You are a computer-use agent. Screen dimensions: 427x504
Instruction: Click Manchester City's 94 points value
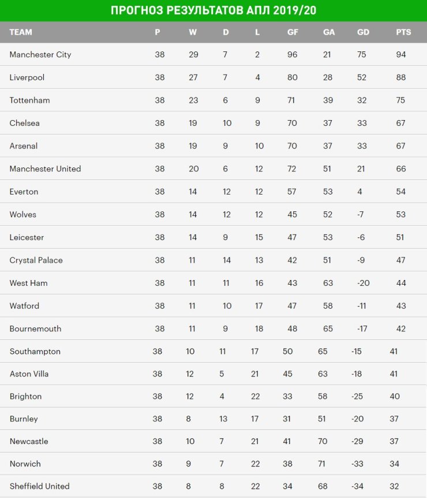[x=400, y=55]
